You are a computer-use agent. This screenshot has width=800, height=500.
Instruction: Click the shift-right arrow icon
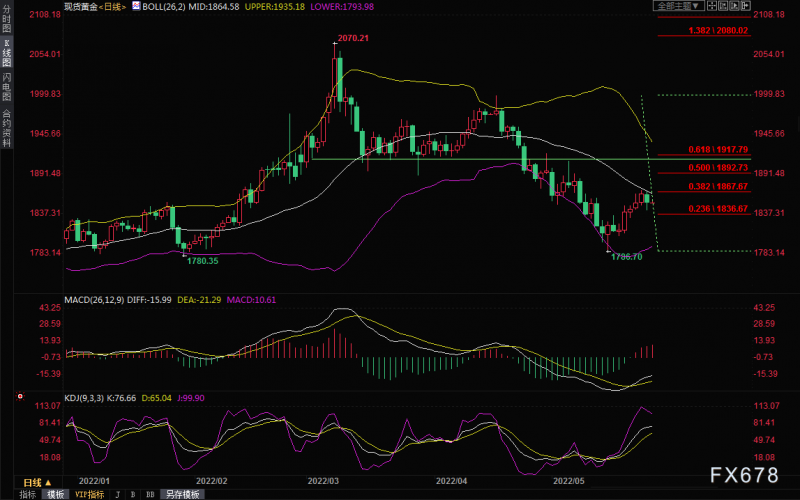tap(746, 6)
